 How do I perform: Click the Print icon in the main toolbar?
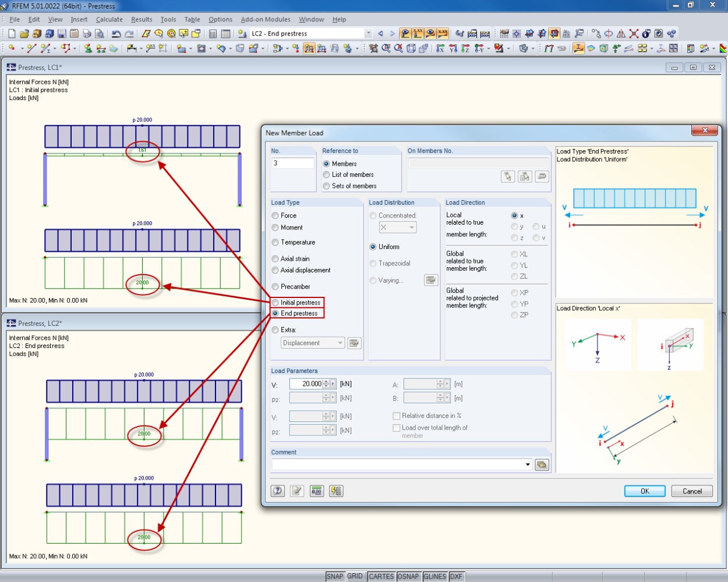(x=87, y=34)
